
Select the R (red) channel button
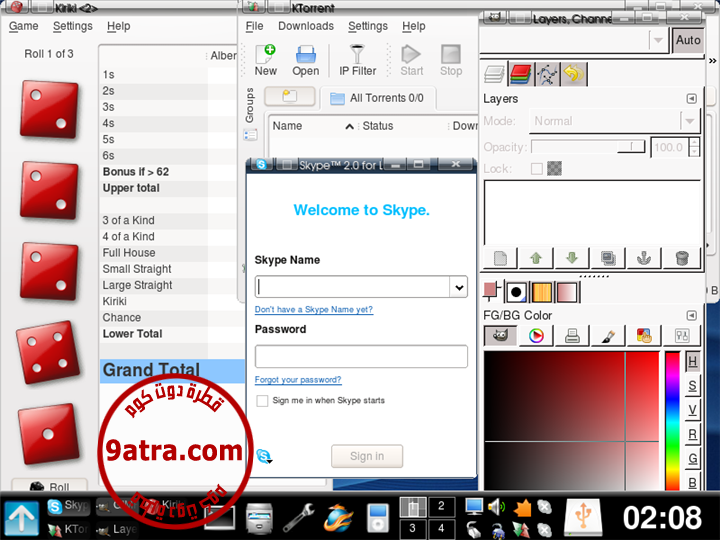click(x=692, y=434)
